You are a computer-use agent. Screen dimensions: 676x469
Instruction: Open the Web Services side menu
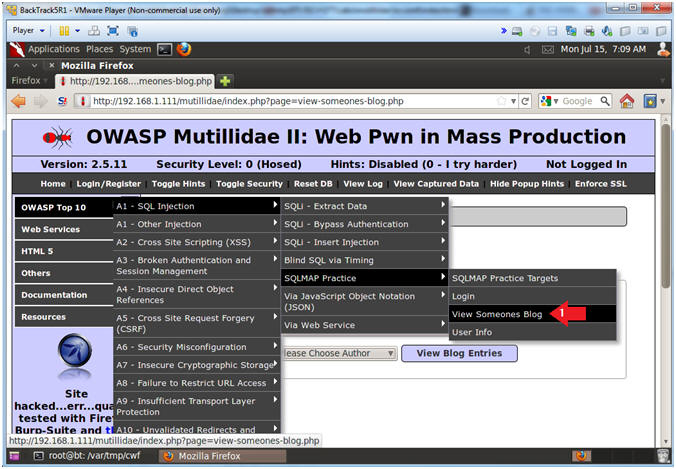click(x=64, y=229)
